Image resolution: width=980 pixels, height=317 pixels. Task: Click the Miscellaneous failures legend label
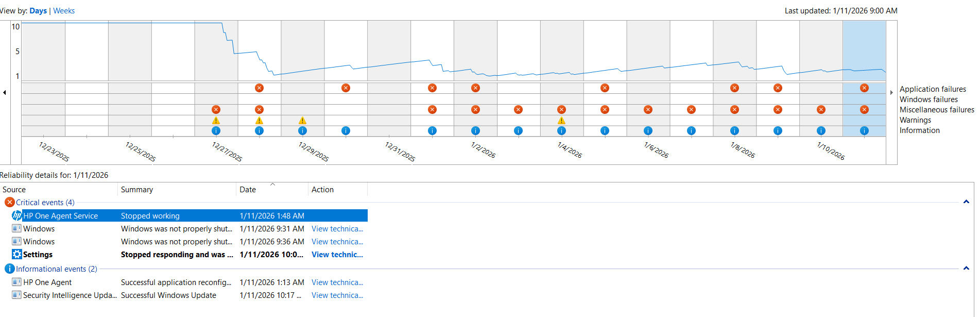coord(937,109)
